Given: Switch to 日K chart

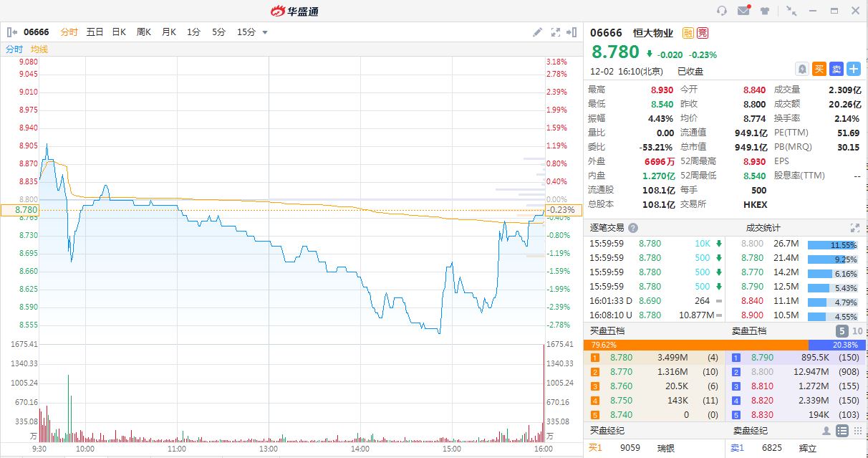Looking at the screenshot, I should click(x=119, y=32).
